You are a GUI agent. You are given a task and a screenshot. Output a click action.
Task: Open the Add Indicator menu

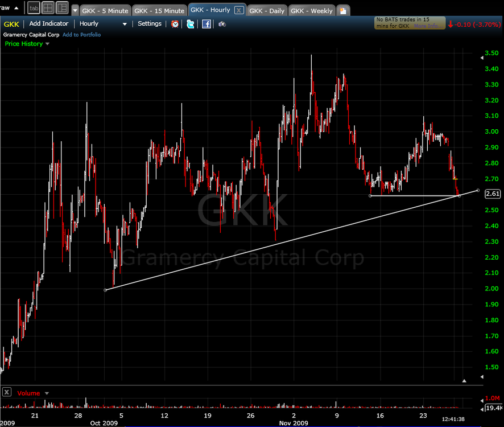coord(49,23)
